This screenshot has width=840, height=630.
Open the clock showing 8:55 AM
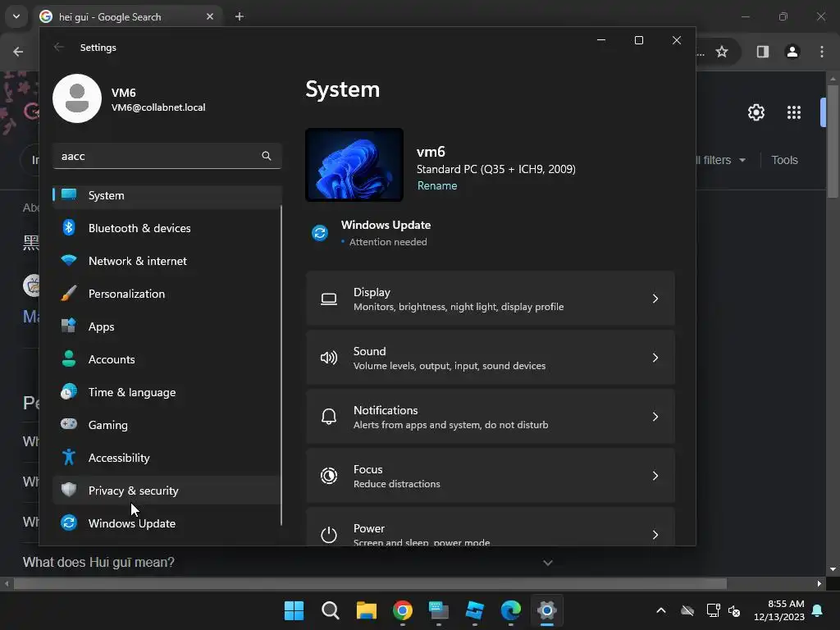tap(779, 610)
